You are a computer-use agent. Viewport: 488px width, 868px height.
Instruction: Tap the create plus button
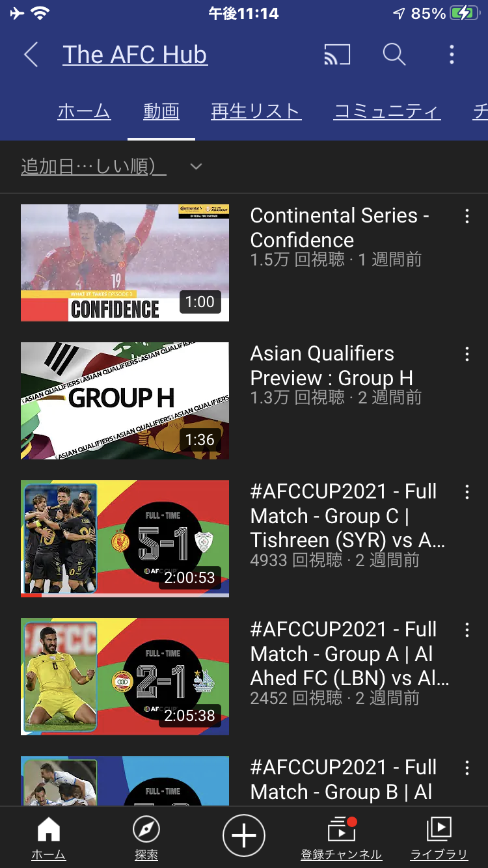pyautogui.click(x=244, y=835)
